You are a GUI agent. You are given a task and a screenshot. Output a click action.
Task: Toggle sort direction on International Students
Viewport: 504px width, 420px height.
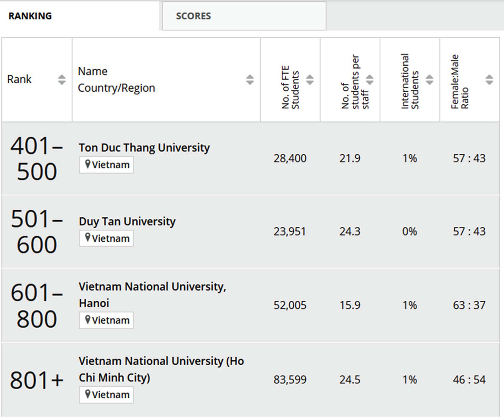(430, 79)
